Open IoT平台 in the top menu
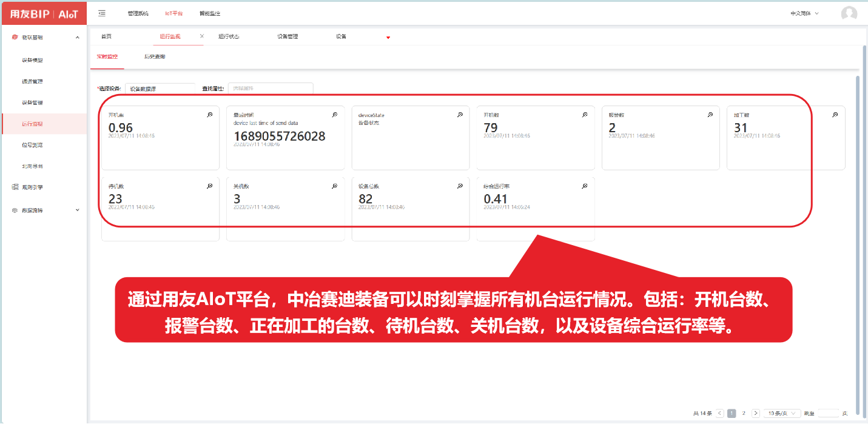This screenshot has height=424, width=868. pos(173,13)
